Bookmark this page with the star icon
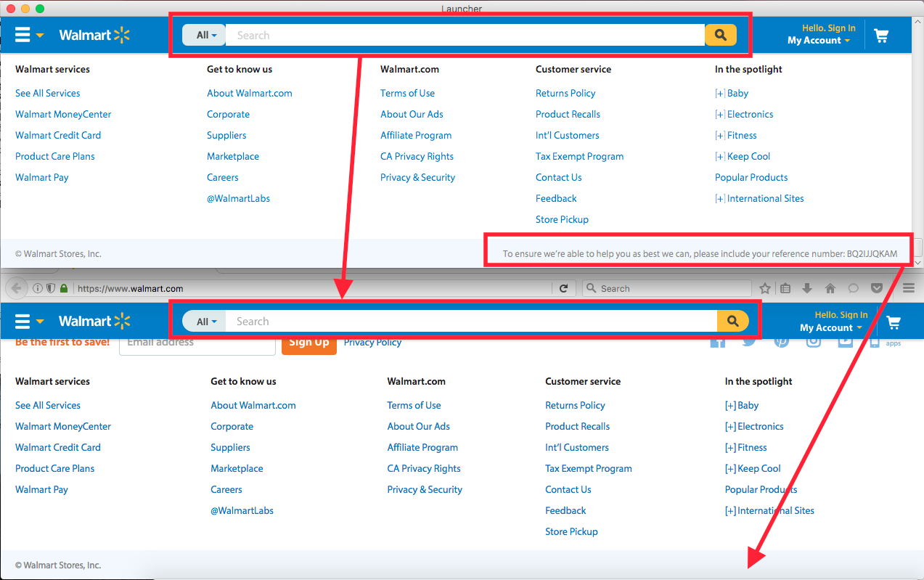Viewport: 924px width, 580px height. (765, 288)
